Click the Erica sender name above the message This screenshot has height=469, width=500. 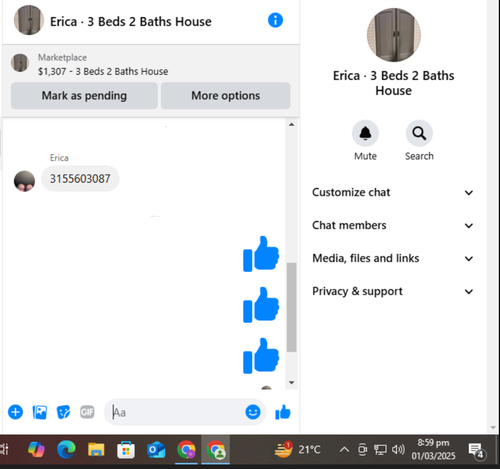(59, 158)
